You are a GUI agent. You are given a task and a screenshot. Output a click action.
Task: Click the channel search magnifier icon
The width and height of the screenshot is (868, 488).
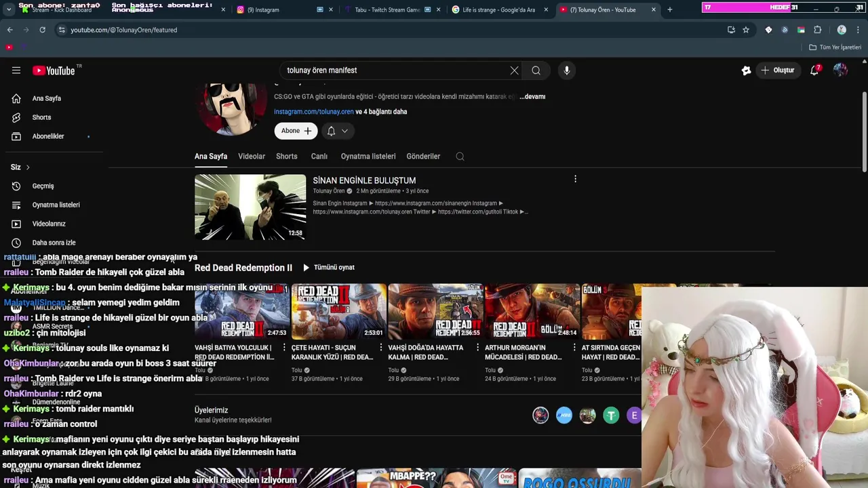click(x=460, y=157)
